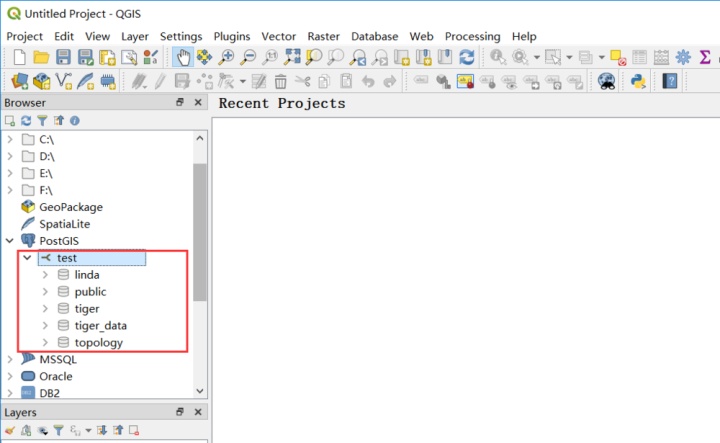The image size is (720, 443).
Task: Open the Plugins menu
Action: click(232, 36)
